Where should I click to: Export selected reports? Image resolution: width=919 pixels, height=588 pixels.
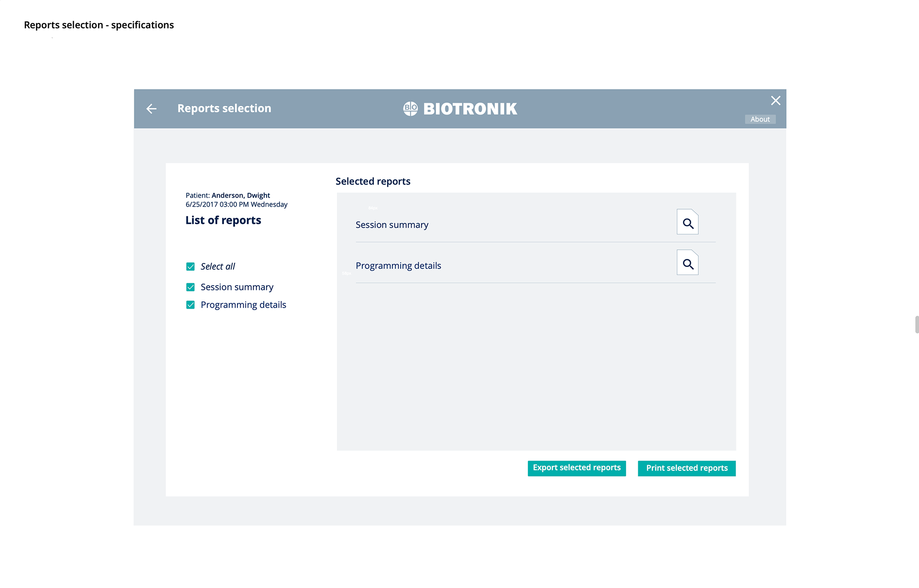point(576,468)
